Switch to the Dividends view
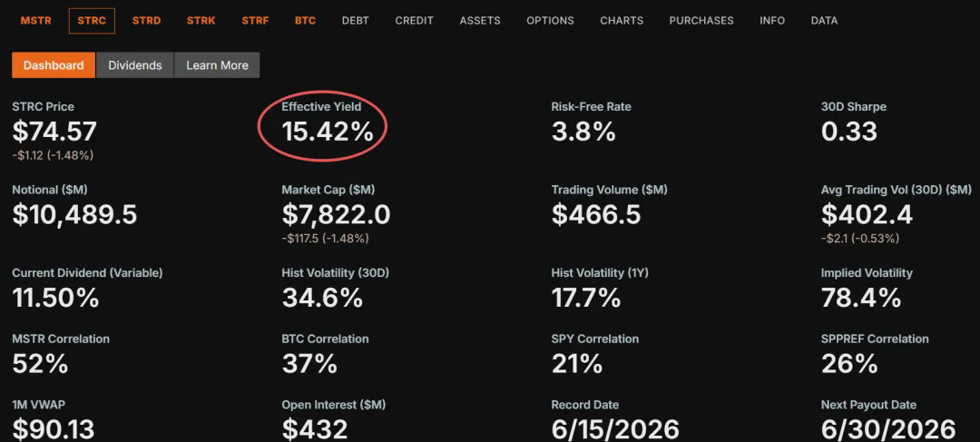Viewport: 980px width, 442px height. [x=135, y=65]
